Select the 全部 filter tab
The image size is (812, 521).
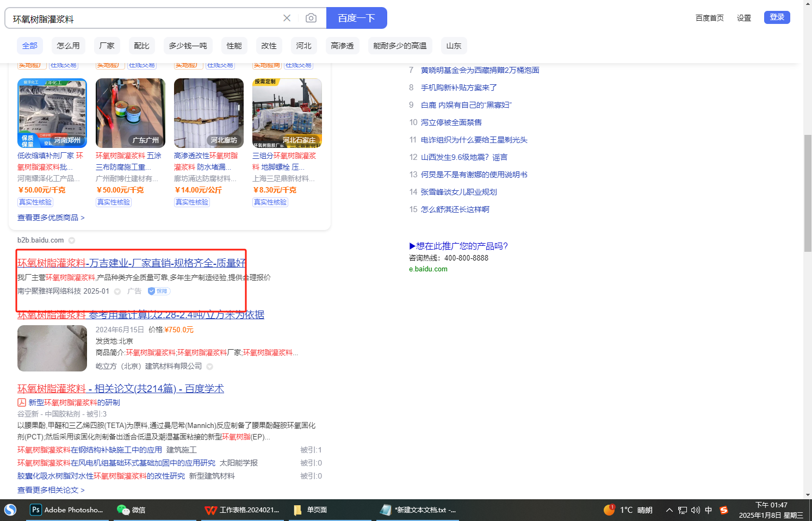coord(30,46)
